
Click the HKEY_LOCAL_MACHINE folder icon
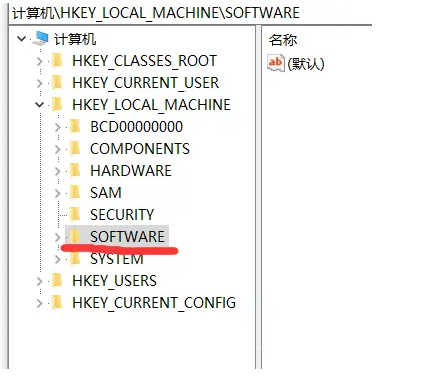point(58,105)
